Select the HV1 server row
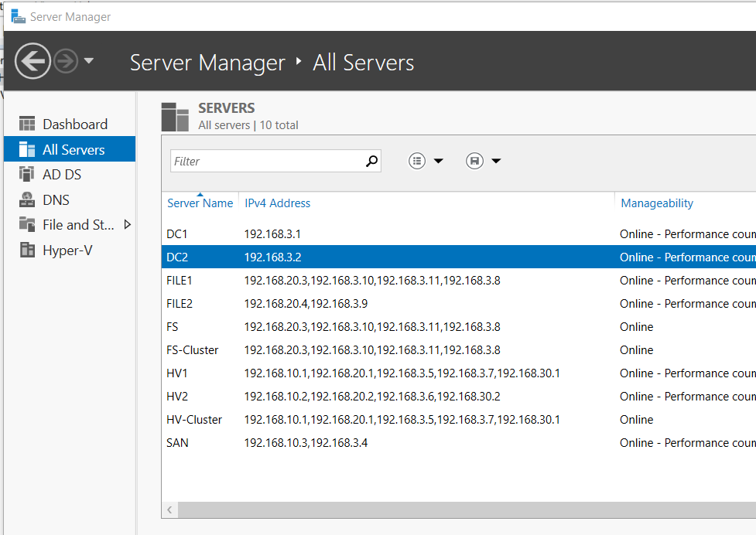This screenshot has width=756, height=535. click(x=459, y=373)
